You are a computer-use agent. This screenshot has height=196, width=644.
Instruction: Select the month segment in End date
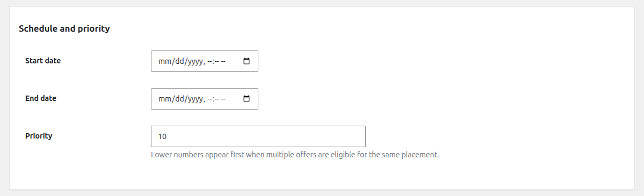tap(164, 99)
